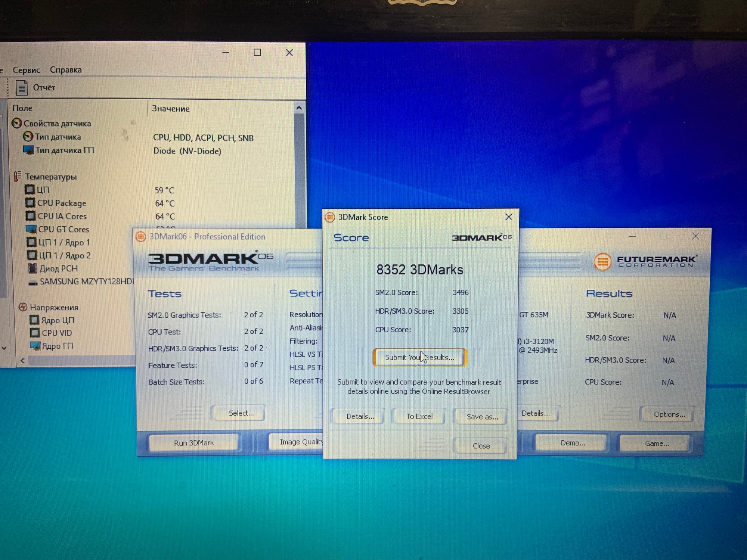Image resolution: width=747 pixels, height=560 pixels.
Task: Click the 8352 3DMarks score text
Action: tap(420, 270)
